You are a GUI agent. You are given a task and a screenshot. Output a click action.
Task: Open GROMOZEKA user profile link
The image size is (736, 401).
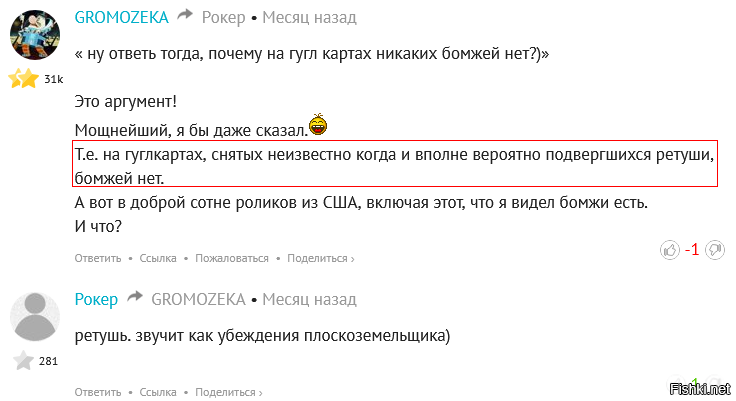(122, 17)
